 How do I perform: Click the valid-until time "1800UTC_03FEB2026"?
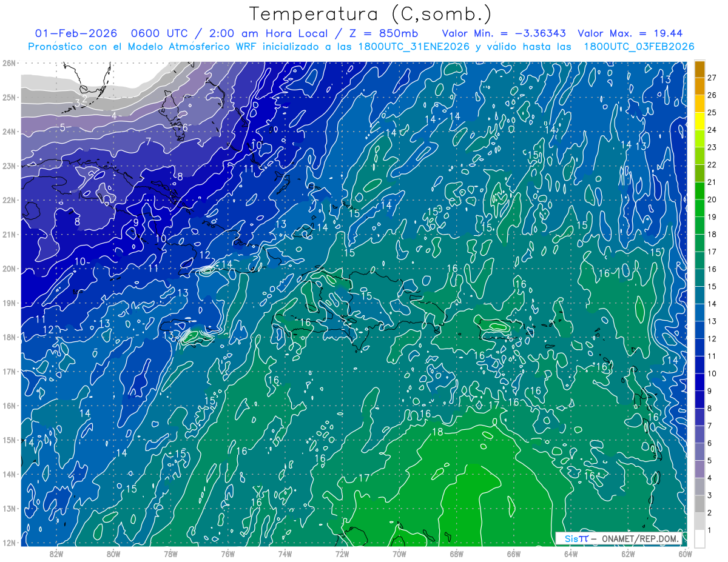coord(639,47)
